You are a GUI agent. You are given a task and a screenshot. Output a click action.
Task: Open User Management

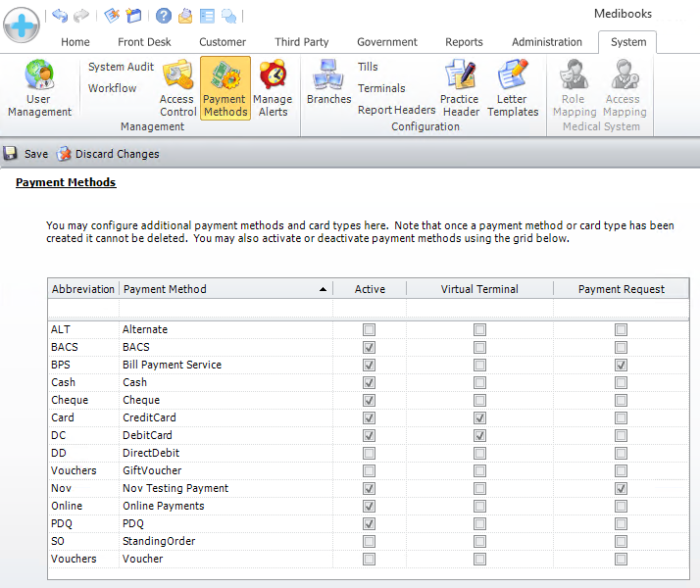coord(39,88)
